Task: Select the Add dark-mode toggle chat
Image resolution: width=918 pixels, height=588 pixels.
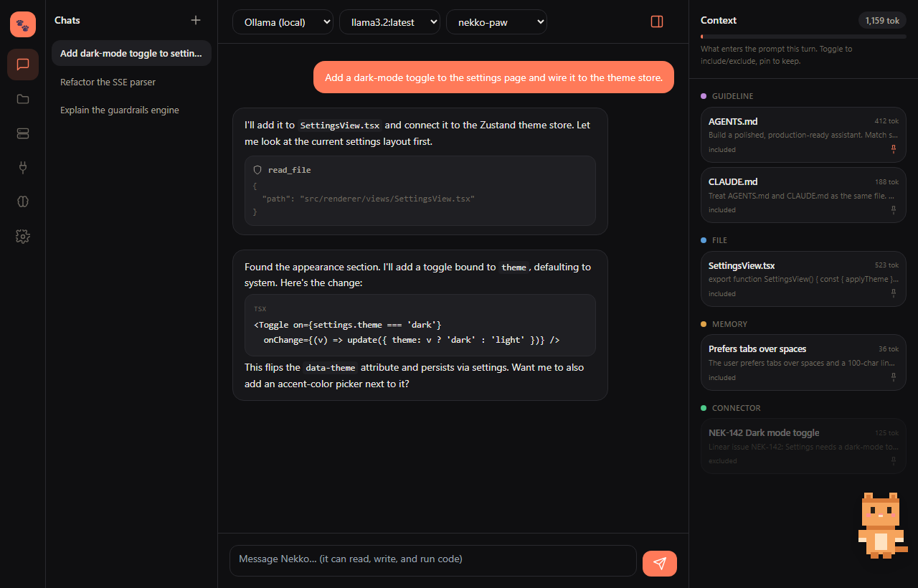Action: pos(131,53)
